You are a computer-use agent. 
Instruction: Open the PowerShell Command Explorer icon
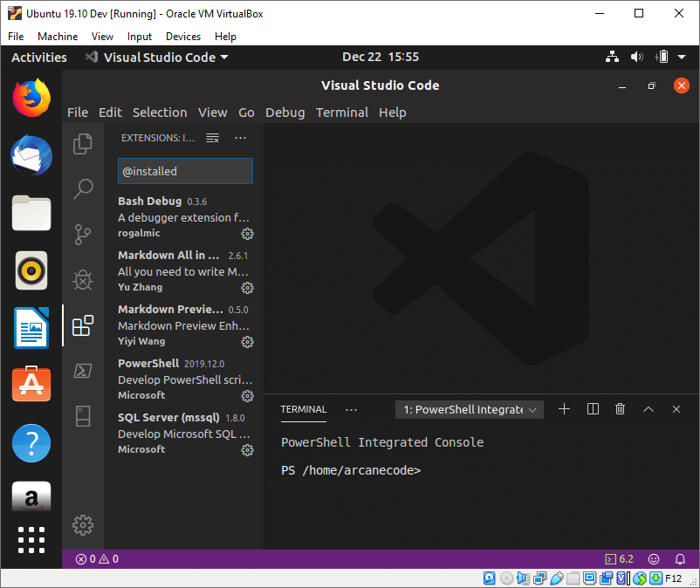click(83, 371)
